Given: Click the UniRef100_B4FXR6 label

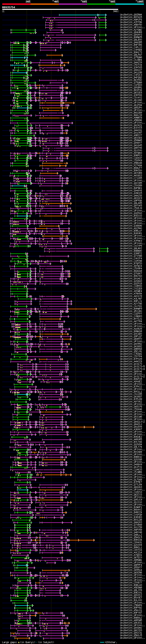Looking at the screenshot, I should 131,45.
